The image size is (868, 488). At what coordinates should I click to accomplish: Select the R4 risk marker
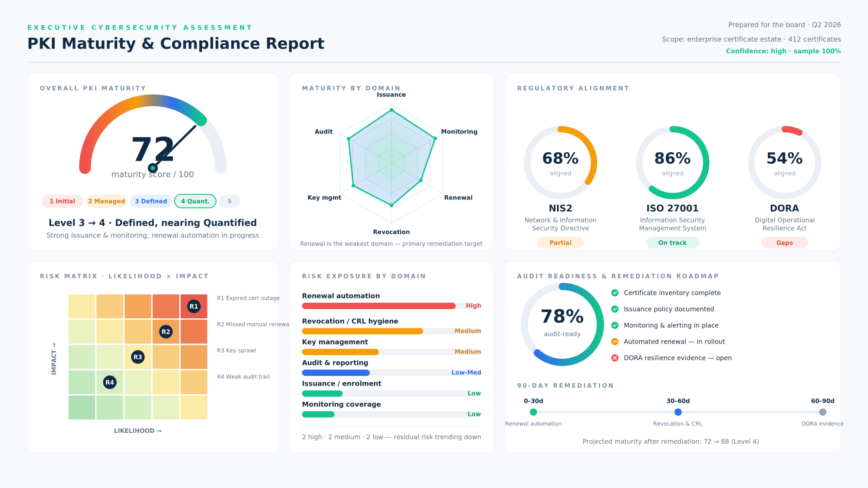110,382
